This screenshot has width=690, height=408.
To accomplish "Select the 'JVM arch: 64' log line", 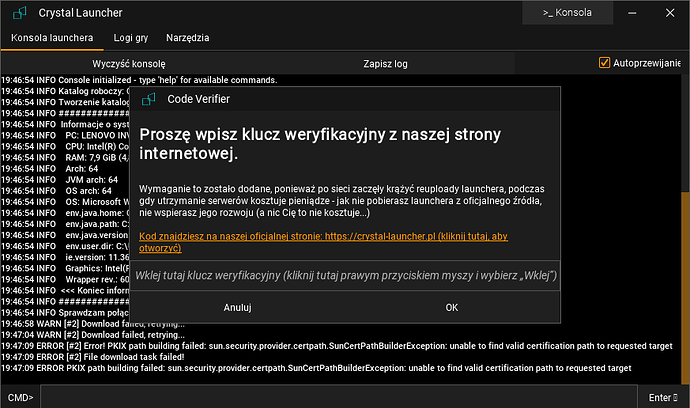I will click(59, 180).
